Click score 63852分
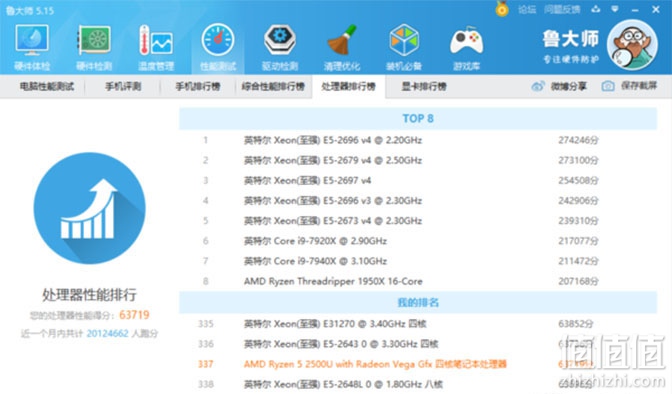672x394 pixels. pyautogui.click(x=576, y=324)
